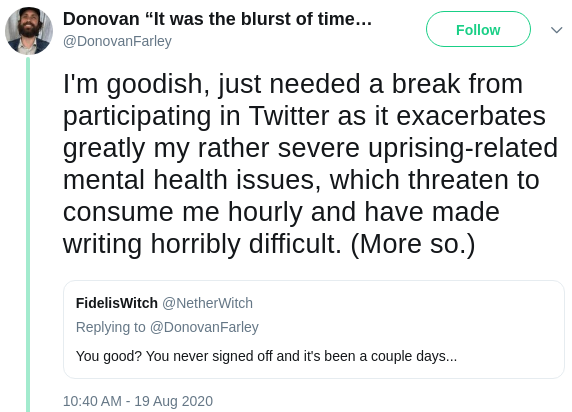Open FidelisWitch's name in the quoted tweet
572x412 pixels.
point(117,303)
